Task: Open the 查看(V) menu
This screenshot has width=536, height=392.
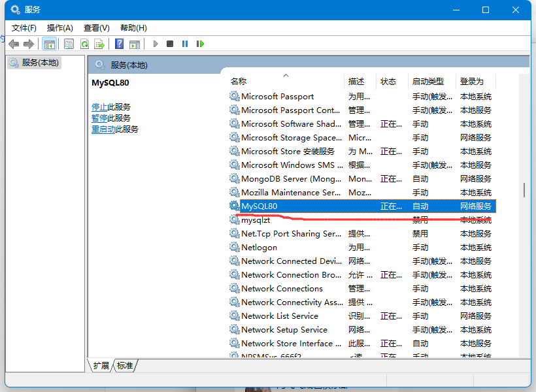Action: 96,27
